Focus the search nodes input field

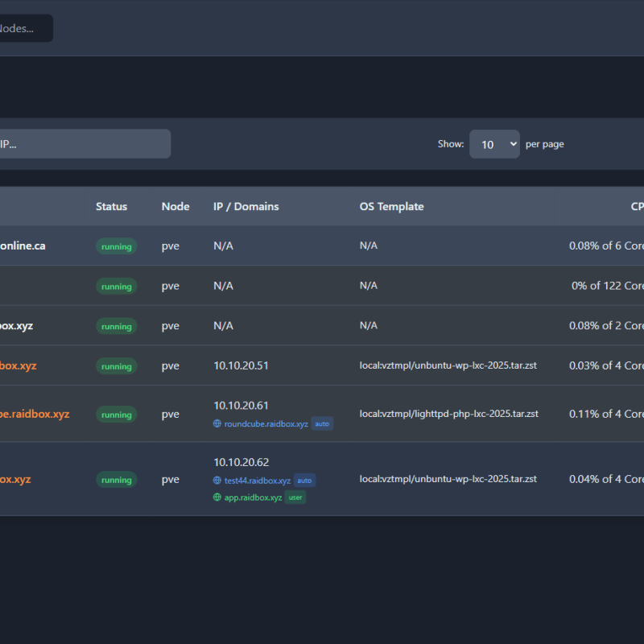(24, 28)
